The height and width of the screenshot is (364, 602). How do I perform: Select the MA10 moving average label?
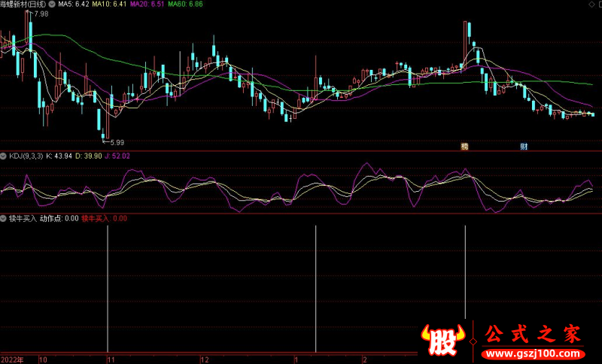108,4
